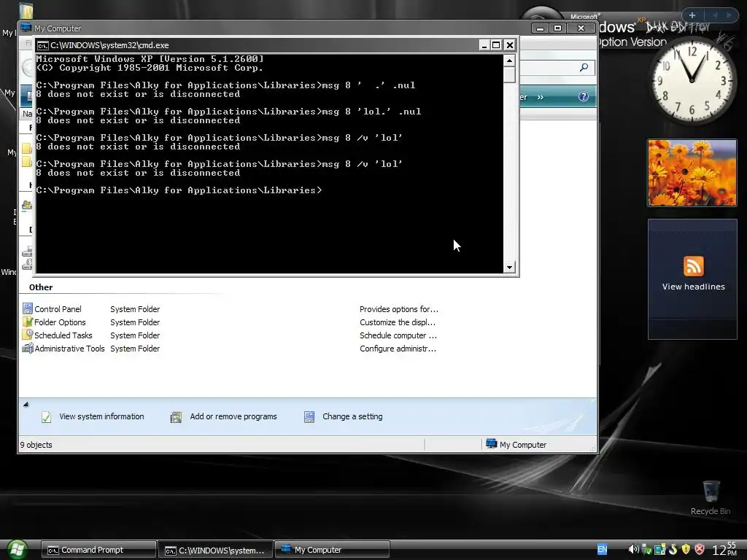747x560 pixels.
Task: Minimize the cmd.exe window
Action: [x=484, y=45]
